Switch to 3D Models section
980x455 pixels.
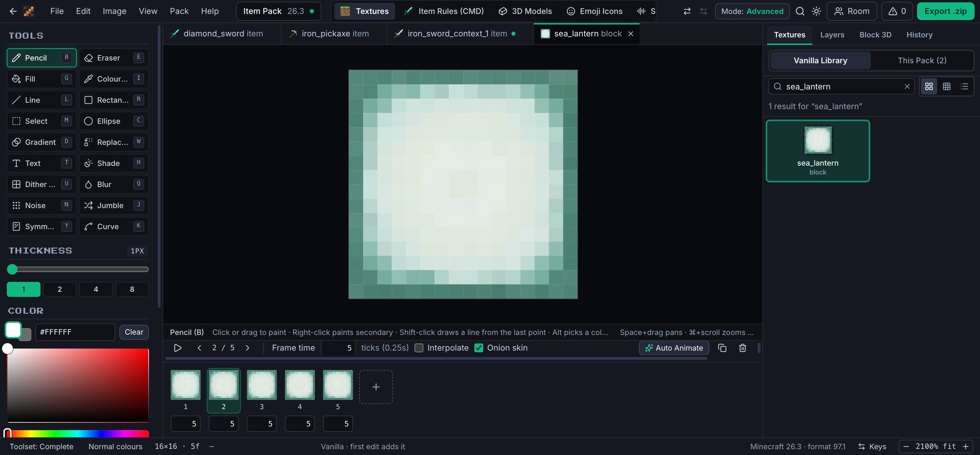(x=525, y=11)
